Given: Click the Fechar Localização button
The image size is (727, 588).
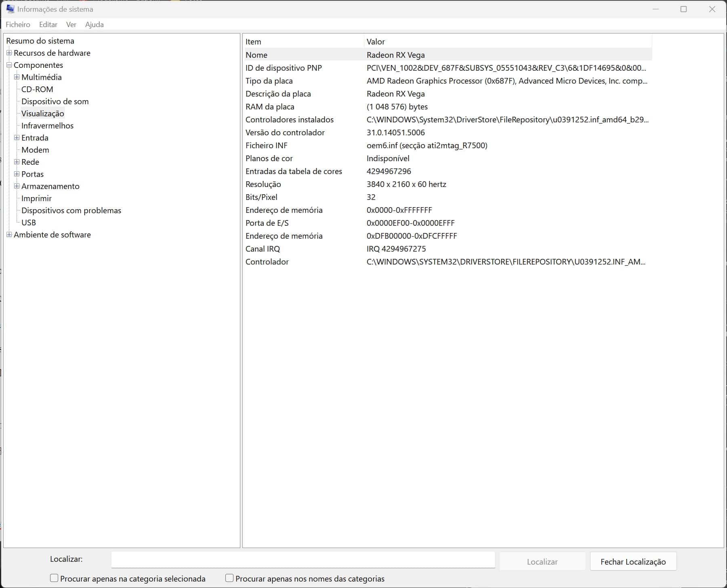Looking at the screenshot, I should click(633, 561).
